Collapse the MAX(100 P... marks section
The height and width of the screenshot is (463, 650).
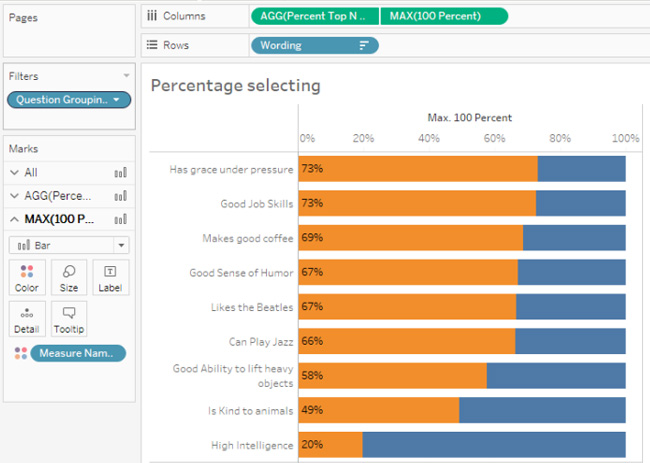pos(14,219)
